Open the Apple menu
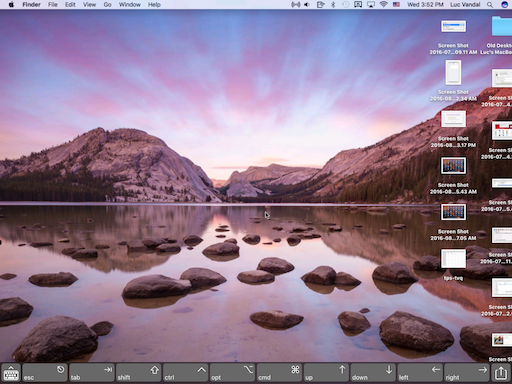This screenshot has height=384, width=512. 11,5
